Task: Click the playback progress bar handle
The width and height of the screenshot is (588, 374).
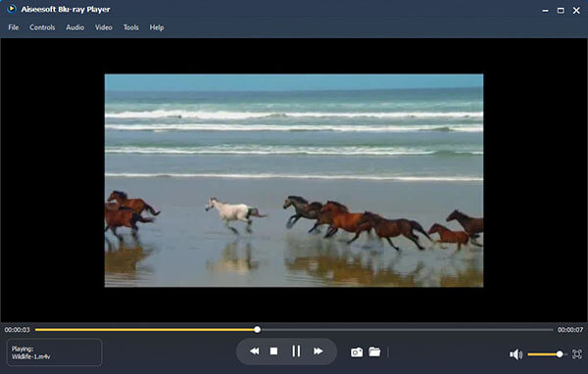Action: (x=257, y=330)
